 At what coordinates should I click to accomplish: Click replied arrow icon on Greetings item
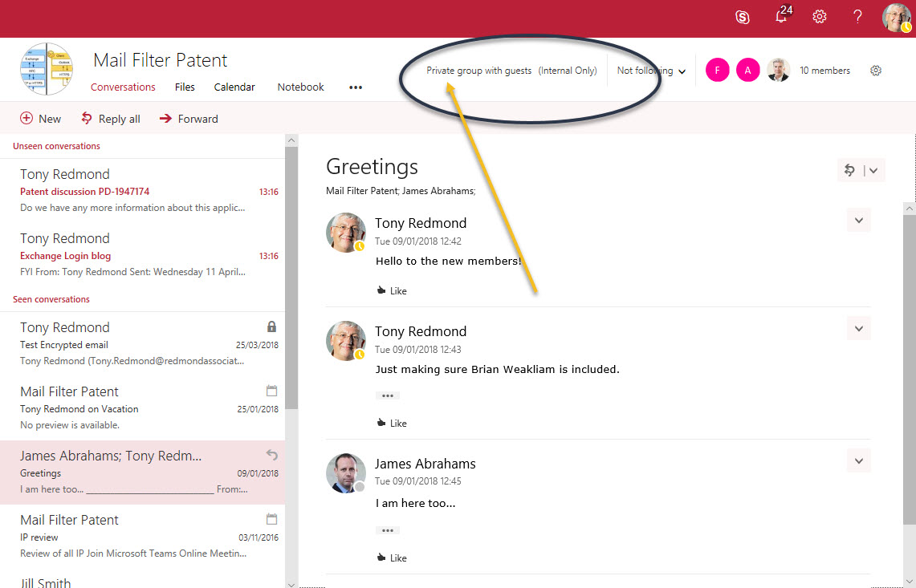271,454
